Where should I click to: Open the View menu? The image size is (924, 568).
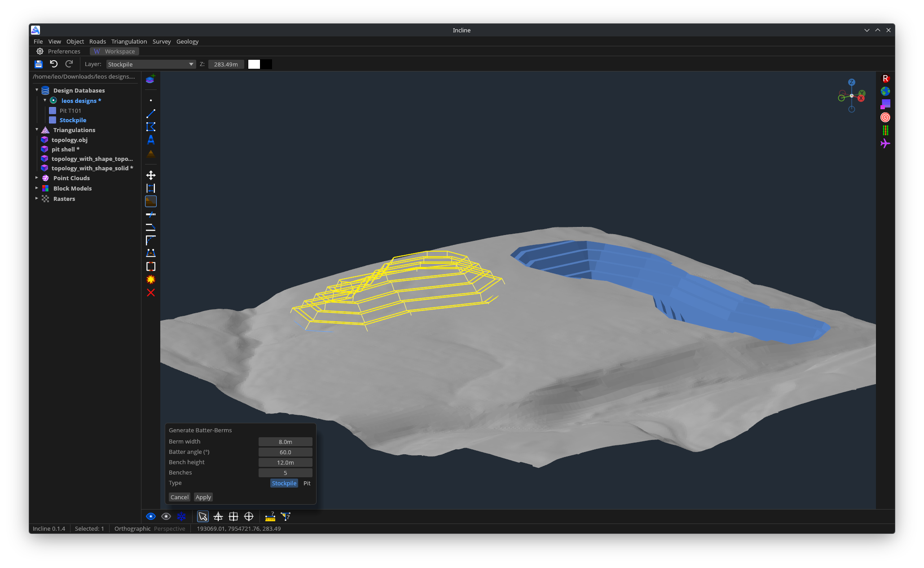tap(54, 41)
